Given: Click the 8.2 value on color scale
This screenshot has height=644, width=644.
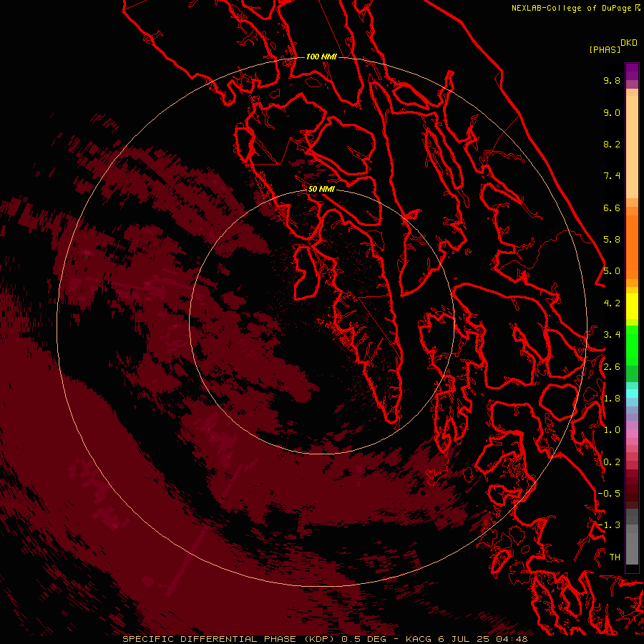Looking at the screenshot, I should [x=612, y=144].
